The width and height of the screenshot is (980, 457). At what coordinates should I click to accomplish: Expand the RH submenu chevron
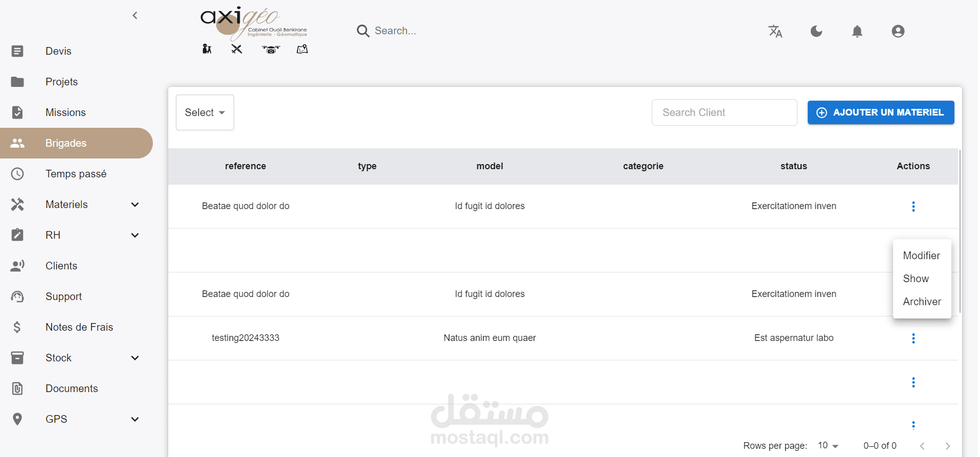click(x=135, y=235)
